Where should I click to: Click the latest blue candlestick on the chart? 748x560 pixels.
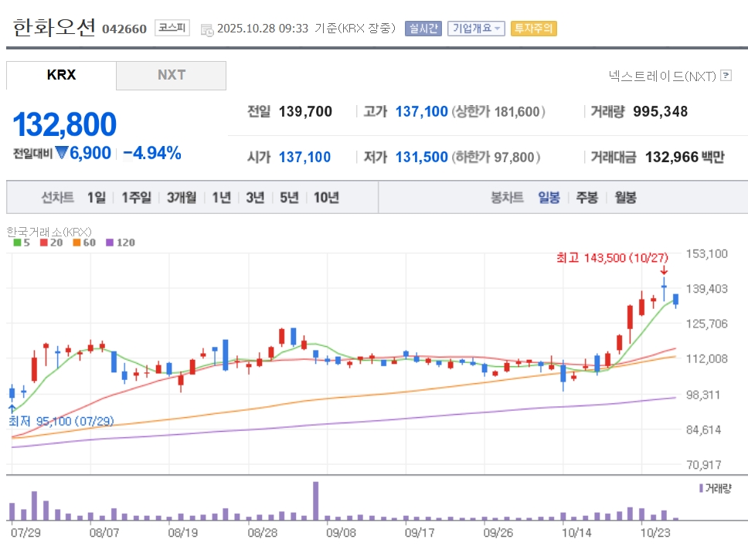[x=675, y=300]
